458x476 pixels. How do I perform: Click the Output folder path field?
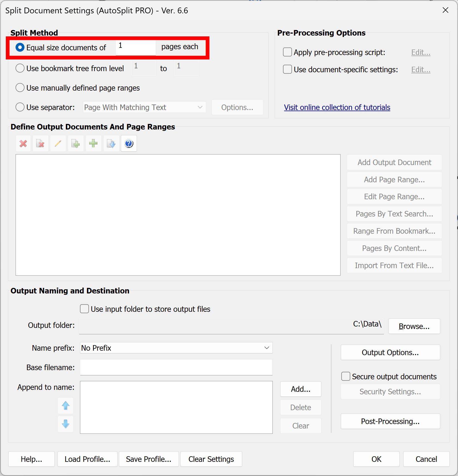click(231, 326)
